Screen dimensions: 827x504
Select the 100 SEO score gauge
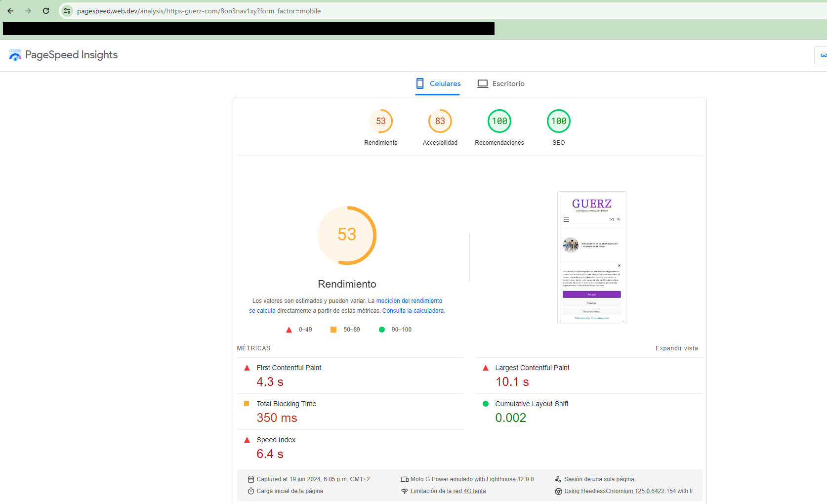pos(559,121)
